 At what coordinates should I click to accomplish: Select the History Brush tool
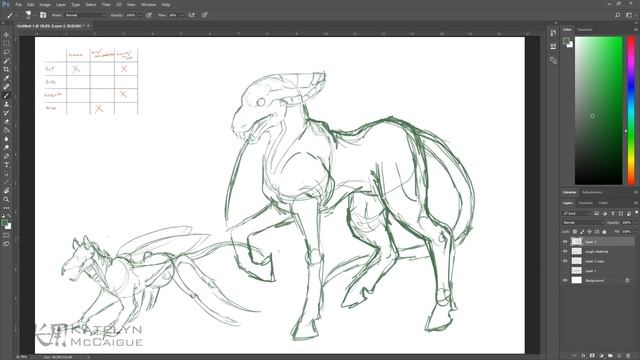pyautogui.click(x=6, y=113)
